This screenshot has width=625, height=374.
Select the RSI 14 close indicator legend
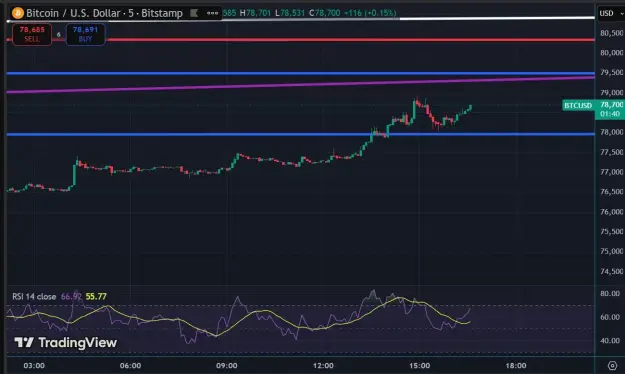click(x=34, y=296)
